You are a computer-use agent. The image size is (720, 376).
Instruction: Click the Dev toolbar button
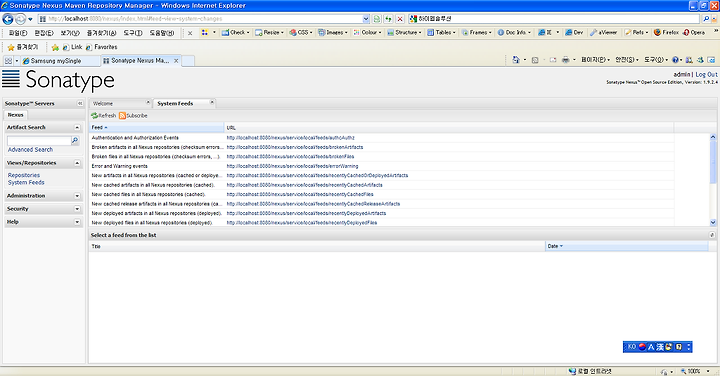574,33
